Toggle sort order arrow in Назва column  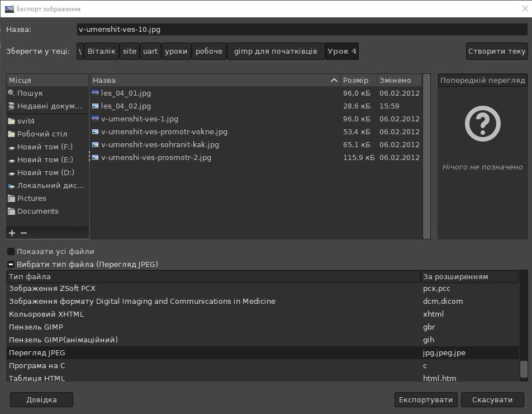click(334, 80)
